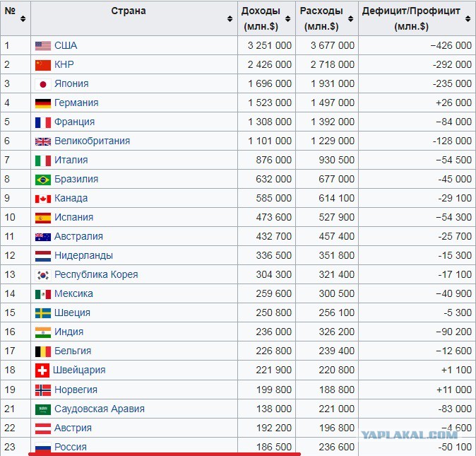The height and width of the screenshot is (456, 476).
Task: Open the Великобритания link
Action: coord(92,141)
